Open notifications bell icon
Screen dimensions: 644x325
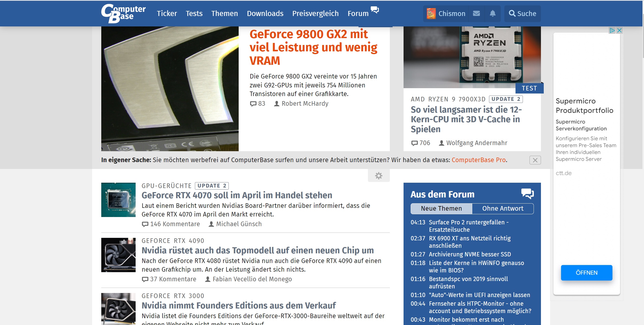click(x=493, y=13)
